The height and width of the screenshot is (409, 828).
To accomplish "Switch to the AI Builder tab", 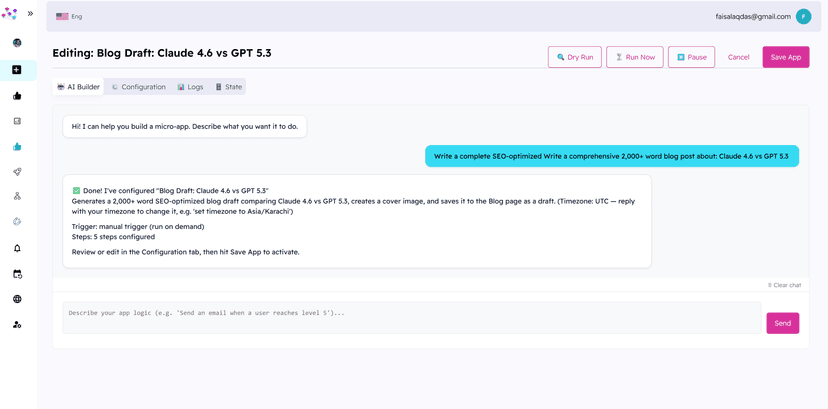I will tap(78, 87).
